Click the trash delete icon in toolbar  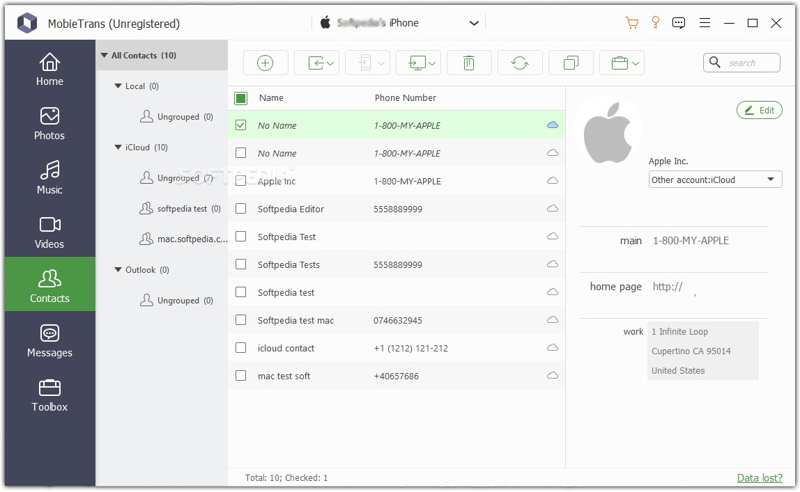pyautogui.click(x=468, y=63)
